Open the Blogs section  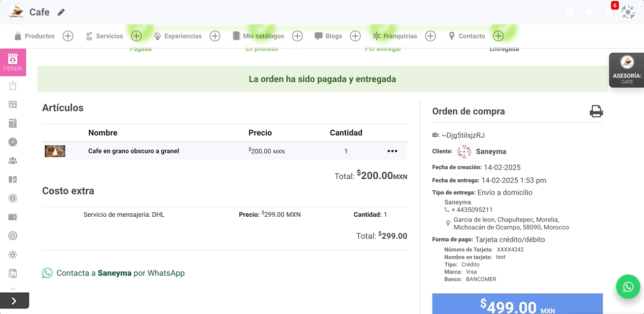click(334, 36)
